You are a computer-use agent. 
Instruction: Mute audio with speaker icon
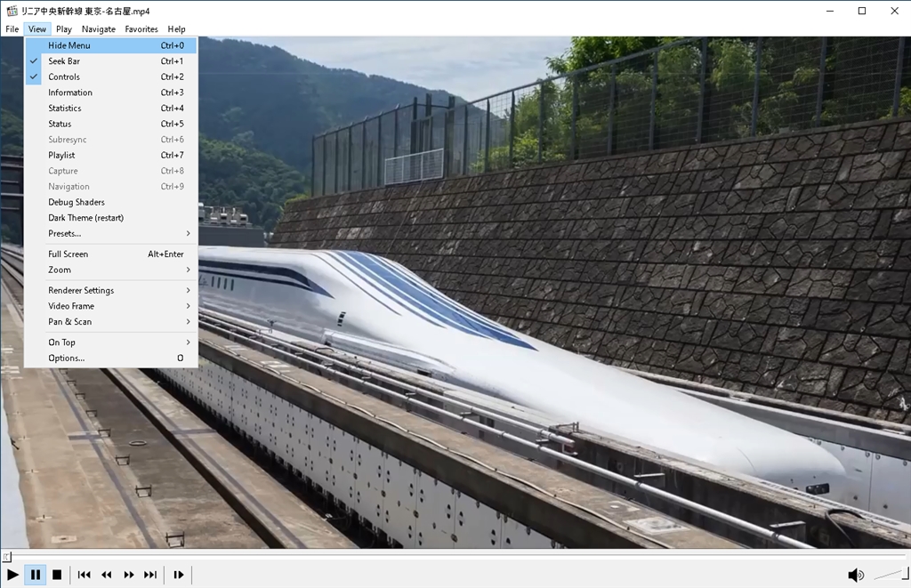tap(855, 576)
